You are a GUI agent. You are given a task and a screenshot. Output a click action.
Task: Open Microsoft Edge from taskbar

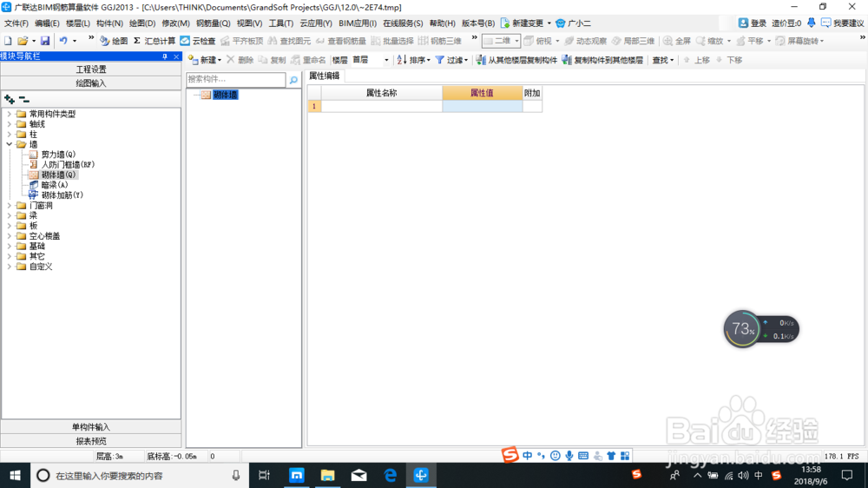(391, 475)
